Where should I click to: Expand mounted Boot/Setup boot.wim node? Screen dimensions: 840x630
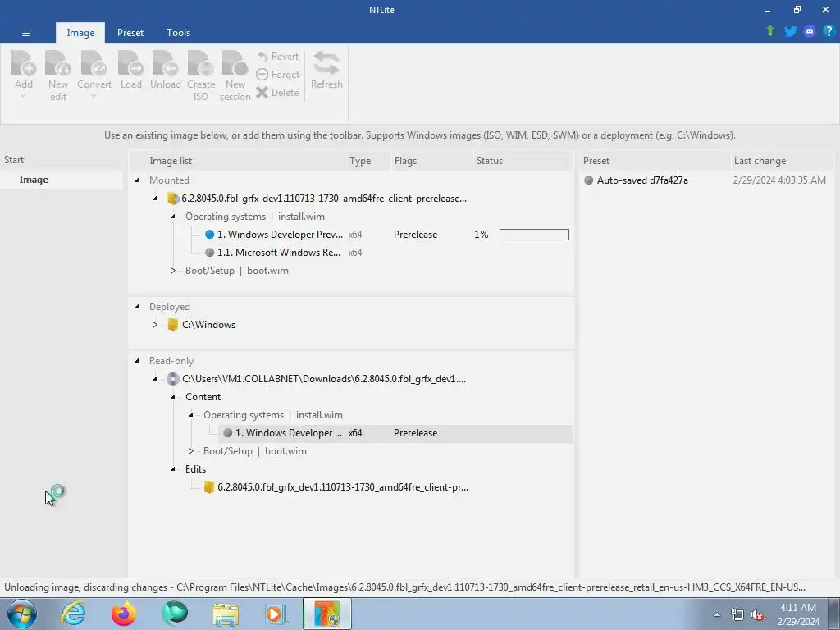172,271
